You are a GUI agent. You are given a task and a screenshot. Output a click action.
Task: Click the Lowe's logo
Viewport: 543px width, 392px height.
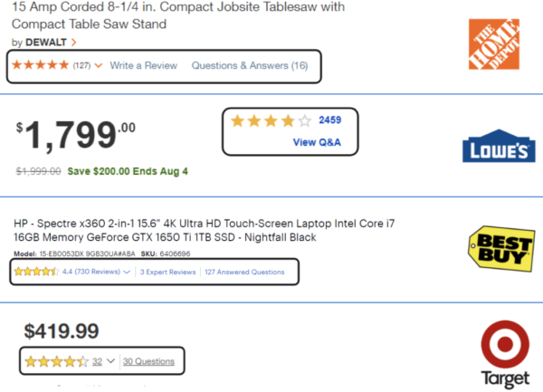click(499, 146)
